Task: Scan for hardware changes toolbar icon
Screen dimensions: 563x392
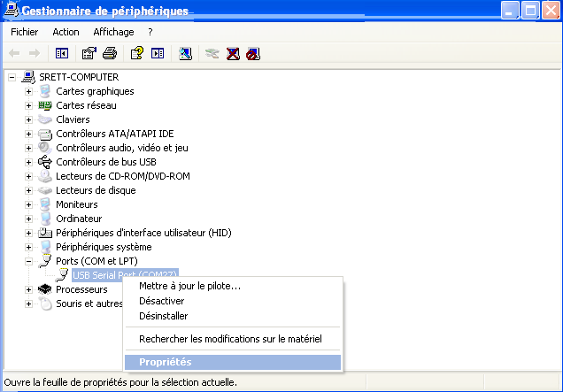Action: (x=185, y=53)
